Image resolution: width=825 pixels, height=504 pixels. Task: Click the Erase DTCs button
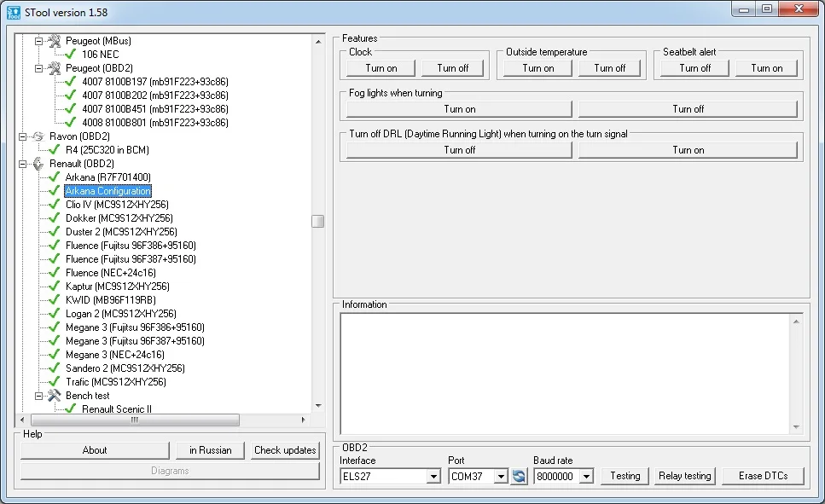click(x=763, y=476)
